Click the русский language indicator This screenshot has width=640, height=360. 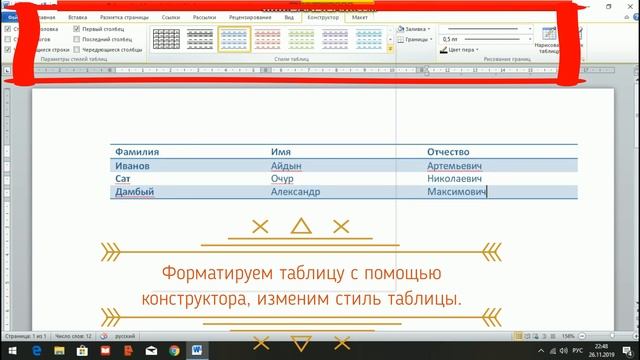tap(124, 336)
